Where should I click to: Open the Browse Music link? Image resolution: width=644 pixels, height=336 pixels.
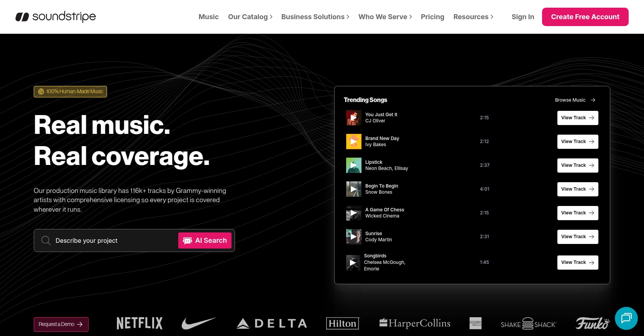[575, 100]
